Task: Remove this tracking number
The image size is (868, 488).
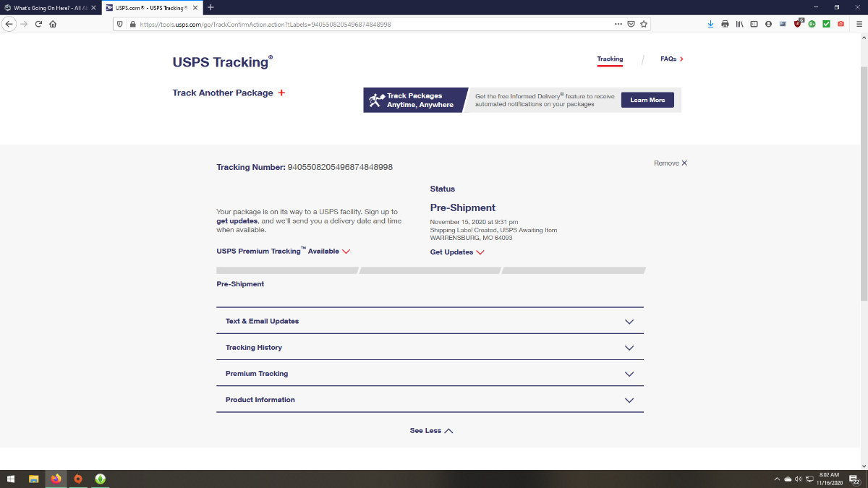Action: pos(671,163)
